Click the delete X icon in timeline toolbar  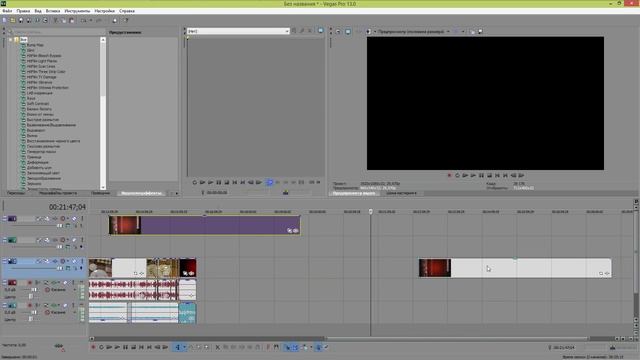pyautogui.click(x=218, y=347)
